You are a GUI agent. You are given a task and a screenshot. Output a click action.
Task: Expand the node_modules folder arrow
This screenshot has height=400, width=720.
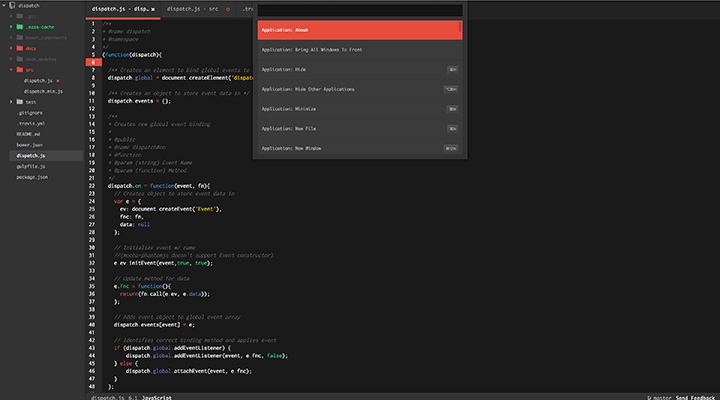11,59
